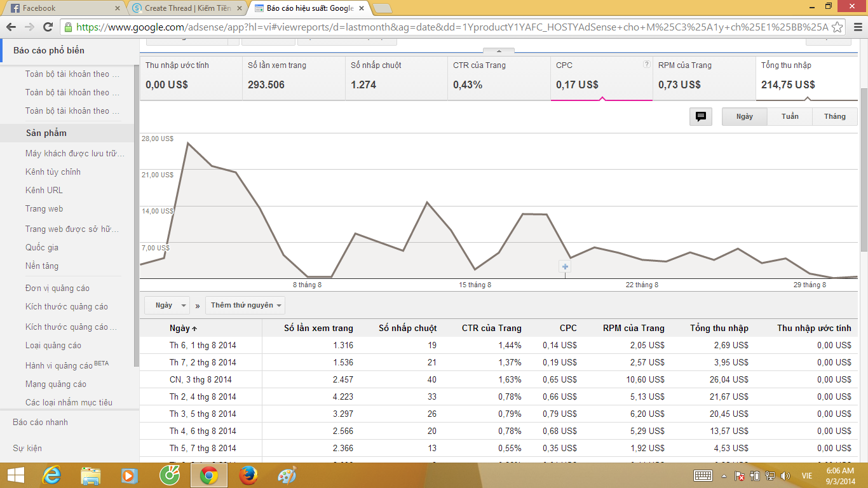Open the Nền tảng report
This screenshot has height=488, width=868.
click(42, 266)
